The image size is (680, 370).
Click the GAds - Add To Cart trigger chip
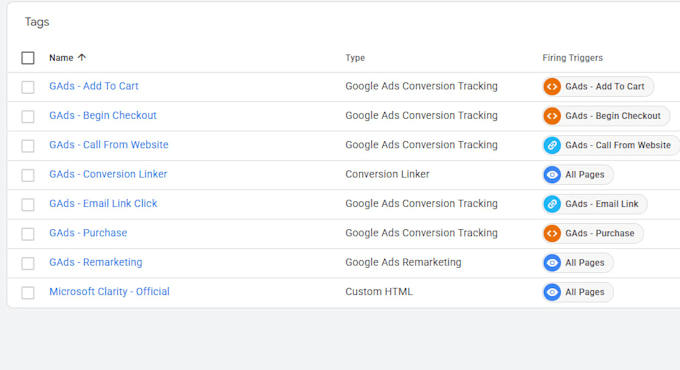[x=598, y=87]
